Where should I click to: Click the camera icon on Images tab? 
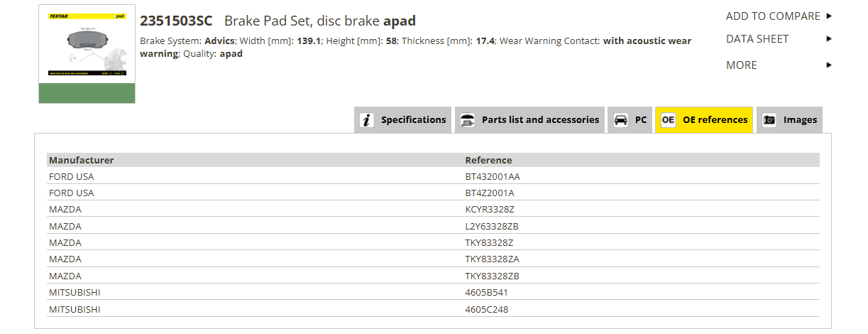pyautogui.click(x=769, y=120)
